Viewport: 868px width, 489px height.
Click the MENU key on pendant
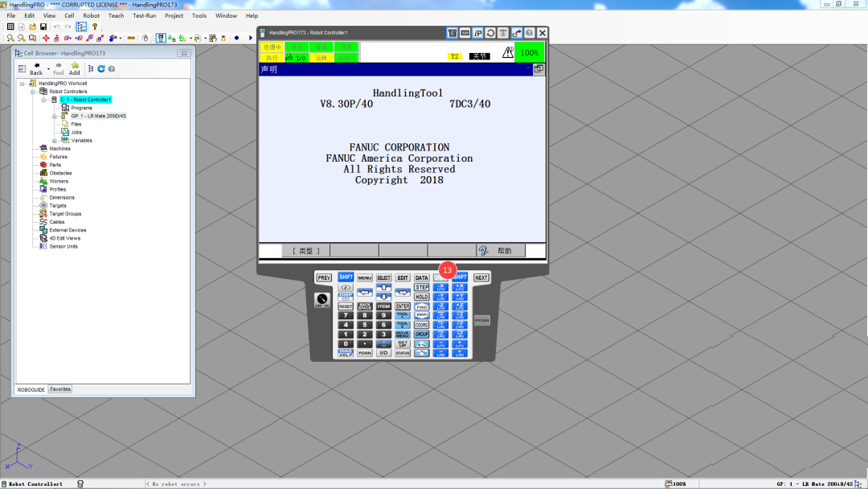365,277
